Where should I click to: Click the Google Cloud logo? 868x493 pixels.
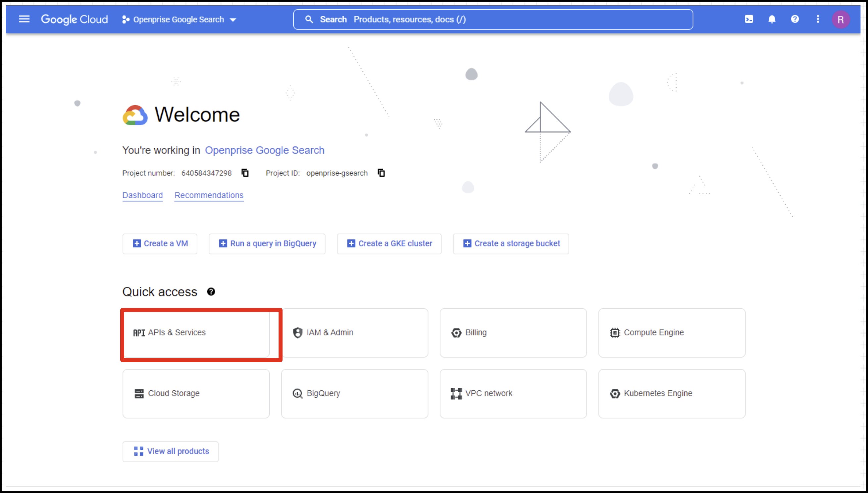(74, 19)
